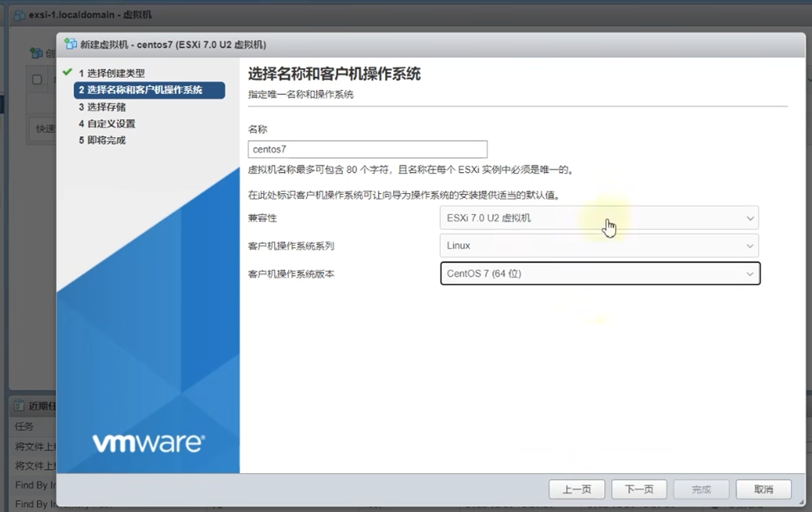Click exsi-1.localdomain - 虚拟机 title in background window
The width and height of the screenshot is (812, 512).
(x=90, y=15)
